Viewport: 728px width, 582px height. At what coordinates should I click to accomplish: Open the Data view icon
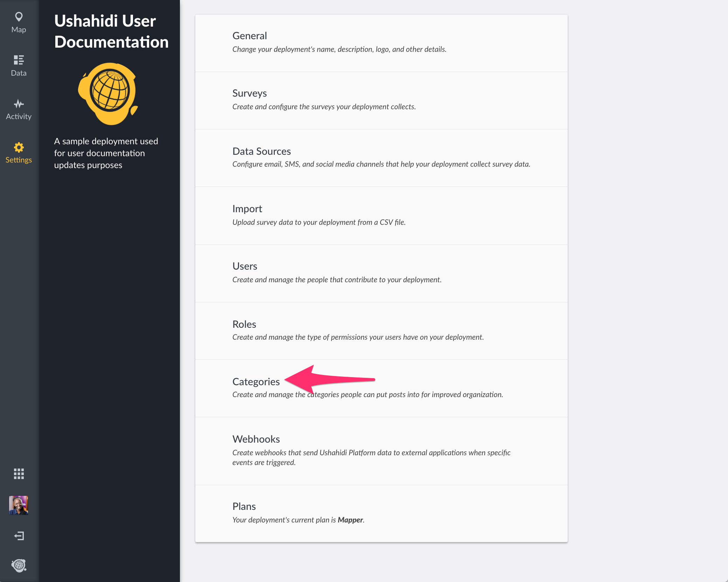[x=19, y=60]
